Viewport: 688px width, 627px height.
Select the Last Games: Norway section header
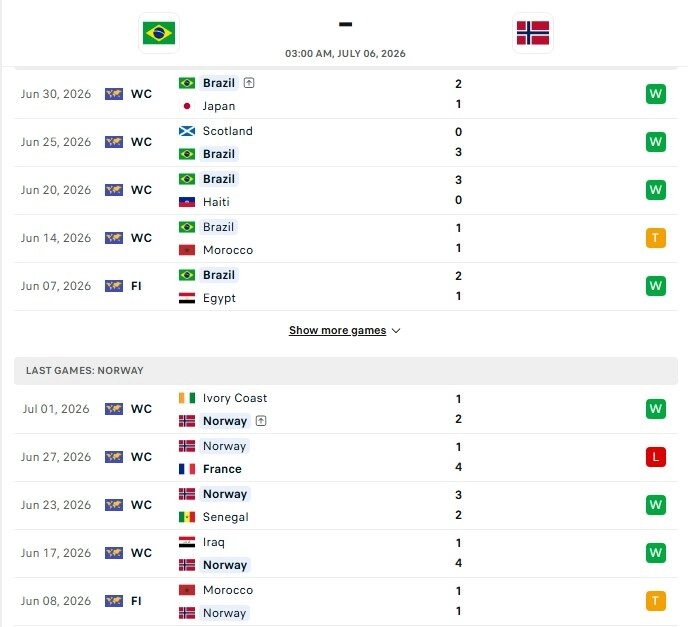[346, 371]
